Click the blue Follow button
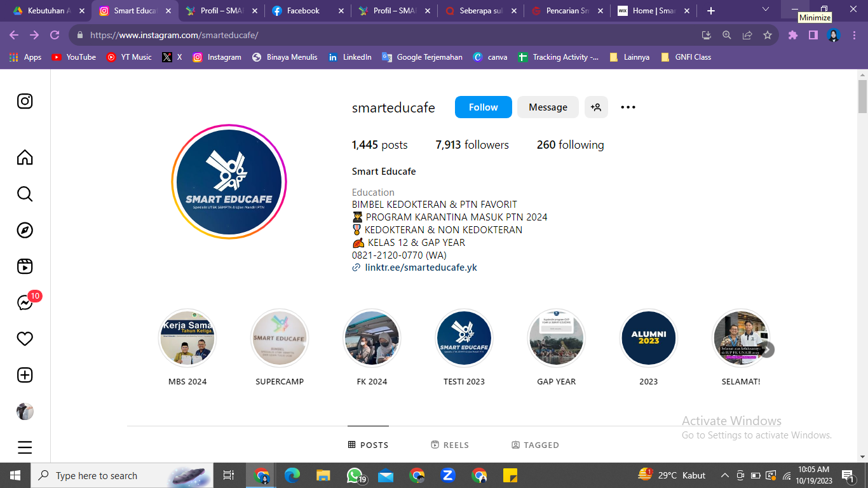This screenshot has height=488, width=868. (483, 107)
